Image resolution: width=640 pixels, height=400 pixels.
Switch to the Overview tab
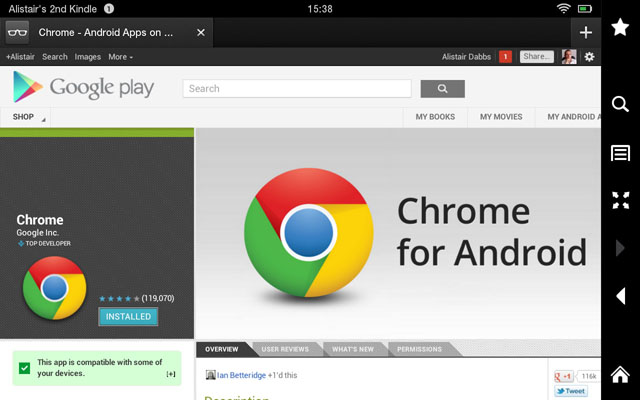pyautogui.click(x=222, y=349)
